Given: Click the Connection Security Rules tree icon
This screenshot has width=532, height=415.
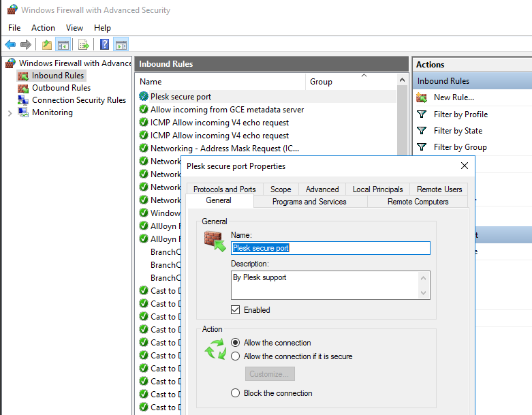Looking at the screenshot, I should click(23, 100).
